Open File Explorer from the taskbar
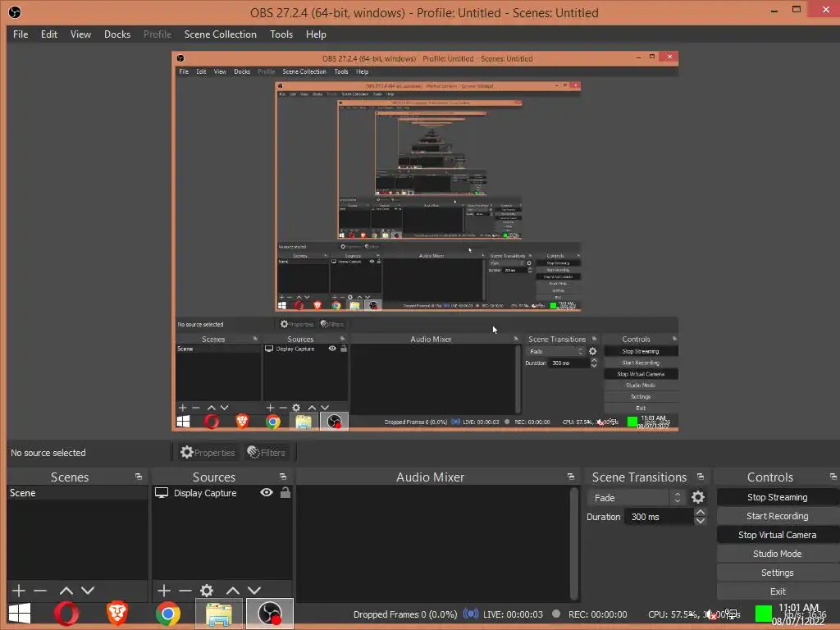Viewport: 840px width, 630px height. [218, 614]
